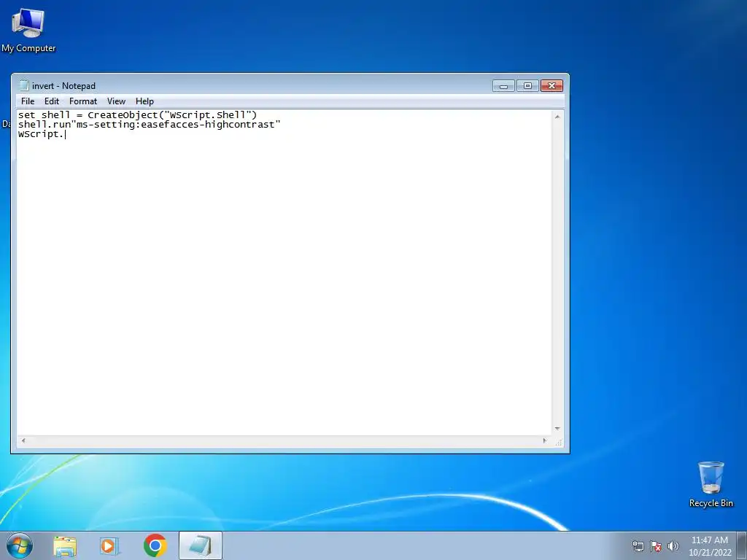The width and height of the screenshot is (747, 560).
Task: Open the Edit menu
Action: coord(52,101)
